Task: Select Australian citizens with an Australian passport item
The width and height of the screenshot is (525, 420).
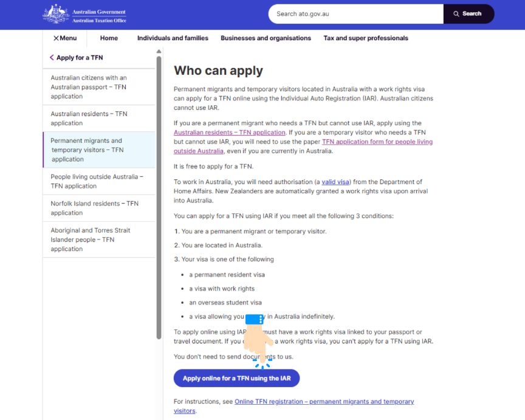Action: pos(89,87)
